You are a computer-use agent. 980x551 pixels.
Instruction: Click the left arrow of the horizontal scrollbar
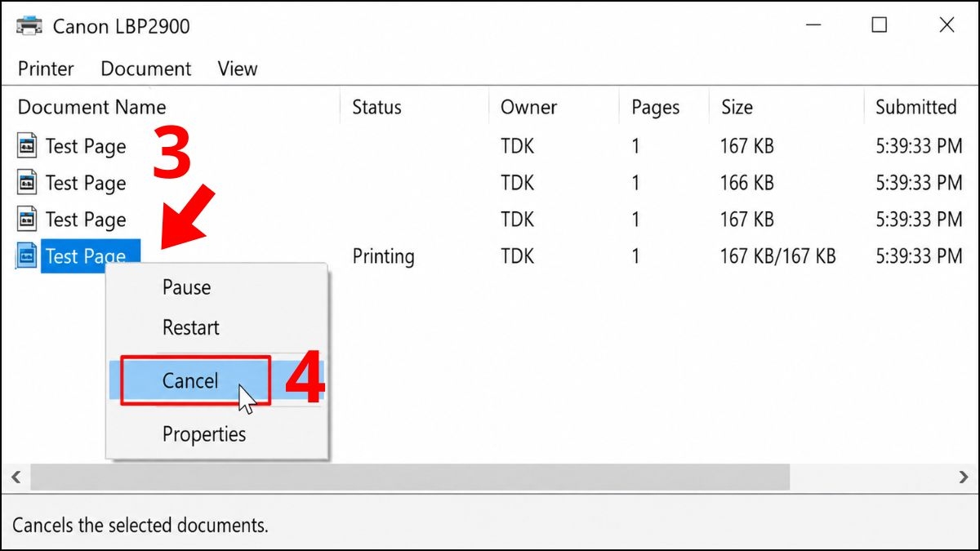tap(16, 476)
